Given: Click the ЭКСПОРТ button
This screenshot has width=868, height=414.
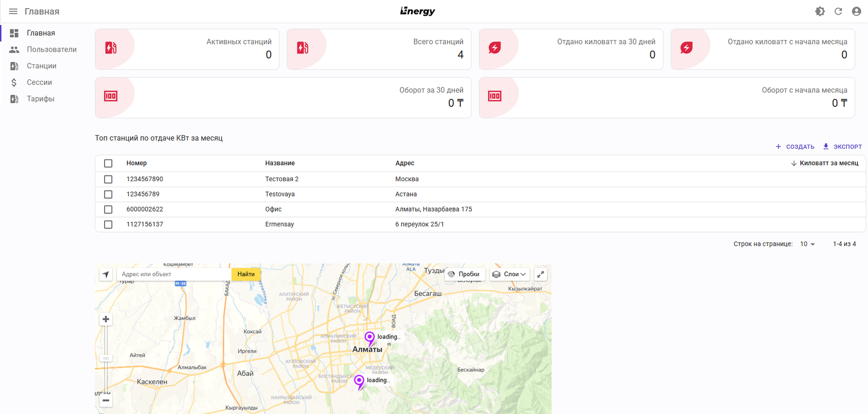Looking at the screenshot, I should (x=842, y=147).
